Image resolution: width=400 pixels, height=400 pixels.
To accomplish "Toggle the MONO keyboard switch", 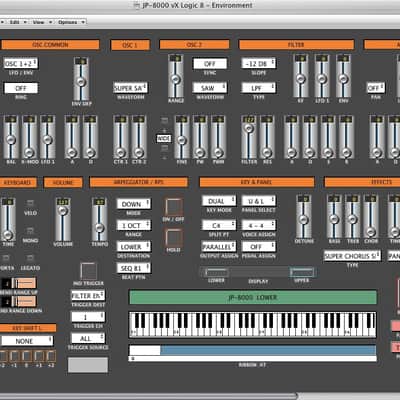I will [30, 230].
